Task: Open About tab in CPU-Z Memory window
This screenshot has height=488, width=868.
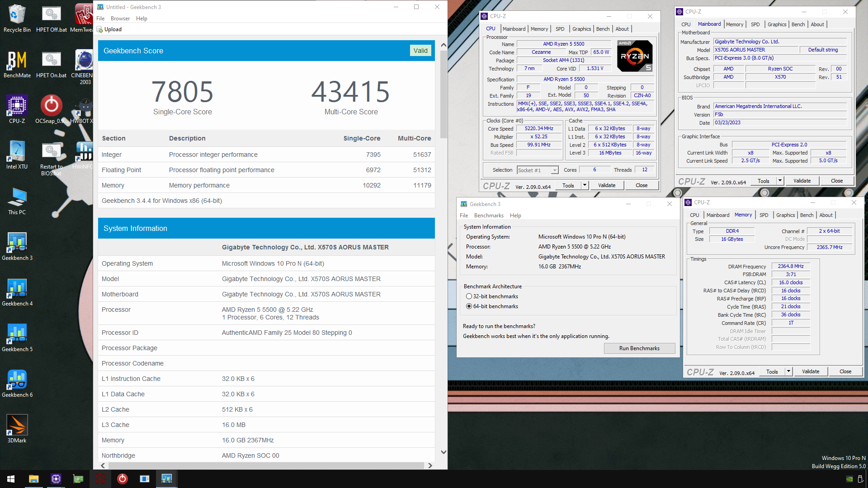Action: (826, 215)
